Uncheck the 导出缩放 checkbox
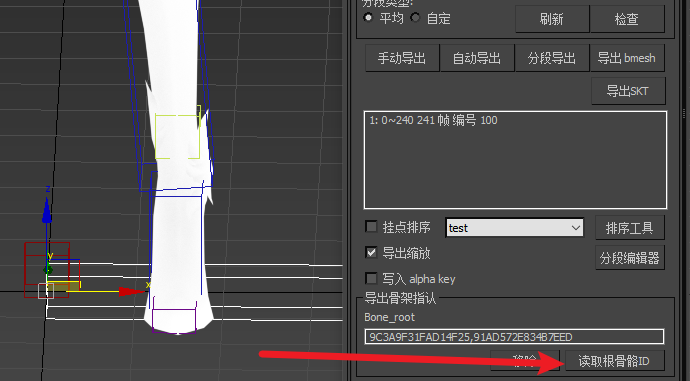The width and height of the screenshot is (690, 381). (x=371, y=253)
